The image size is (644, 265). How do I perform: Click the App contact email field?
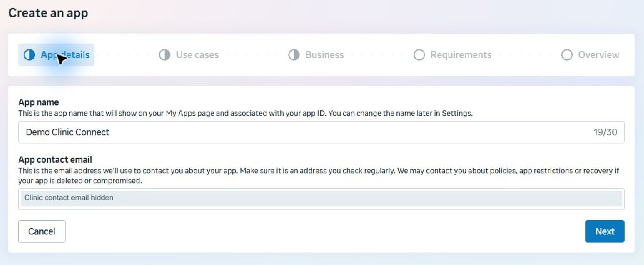[321, 199]
